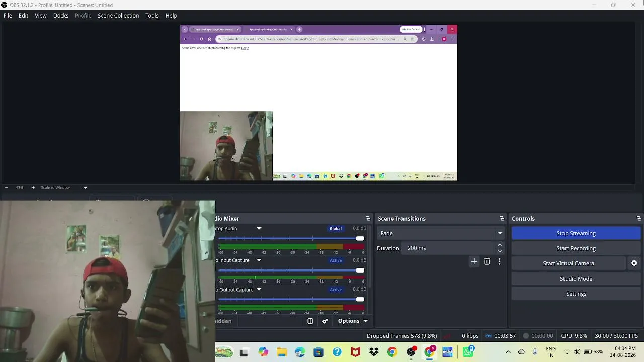The height and width of the screenshot is (362, 644).
Task: Open WhatsApp from the taskbar
Action: [468, 352]
